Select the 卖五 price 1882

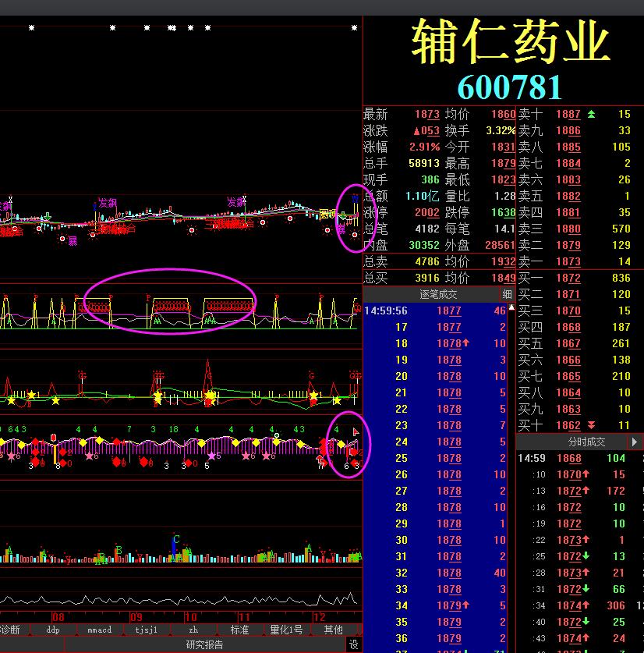pyautogui.click(x=568, y=196)
